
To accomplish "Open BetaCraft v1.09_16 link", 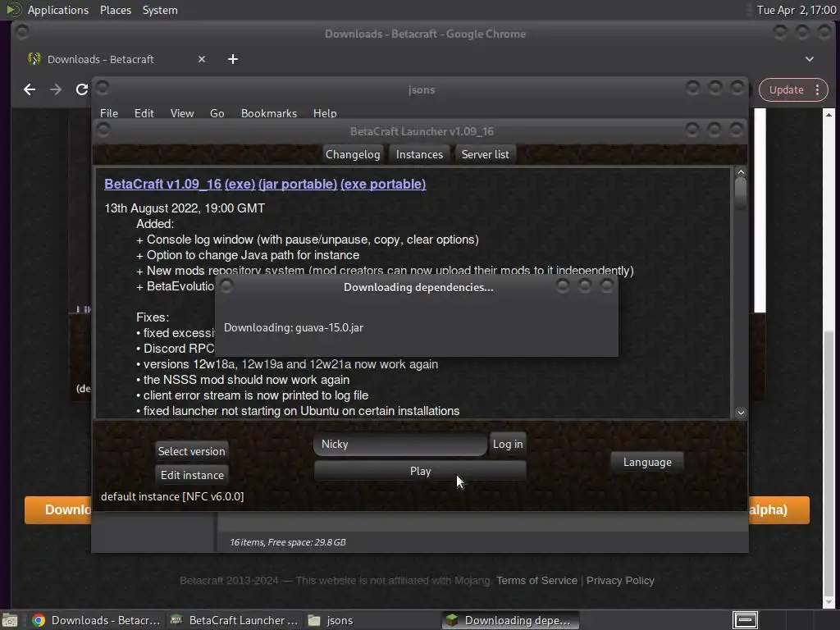I will click(163, 184).
